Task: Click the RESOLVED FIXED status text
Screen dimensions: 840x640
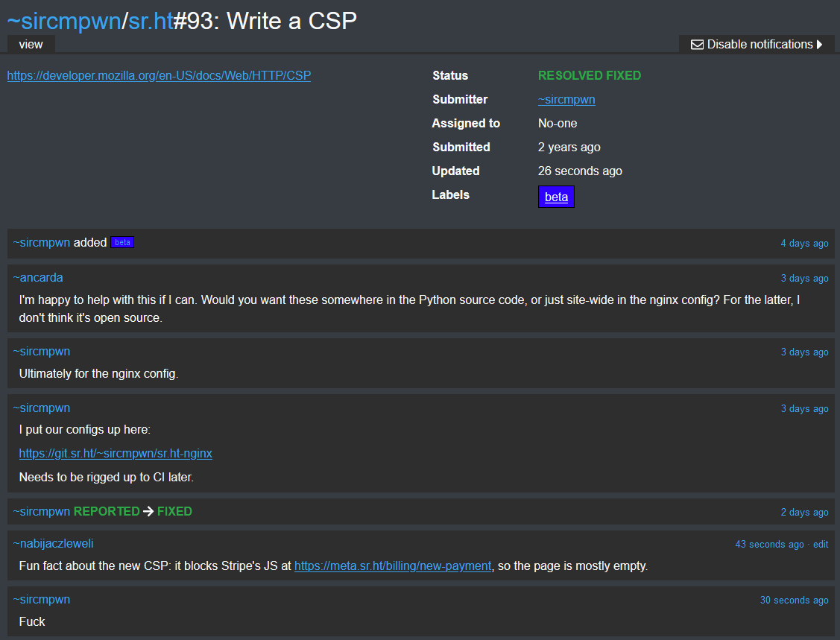Action: [x=589, y=76]
